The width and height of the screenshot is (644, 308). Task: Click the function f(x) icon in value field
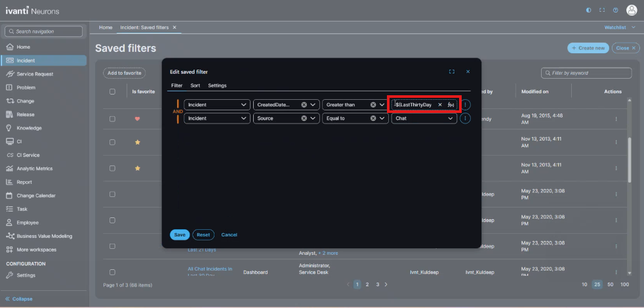(x=451, y=105)
